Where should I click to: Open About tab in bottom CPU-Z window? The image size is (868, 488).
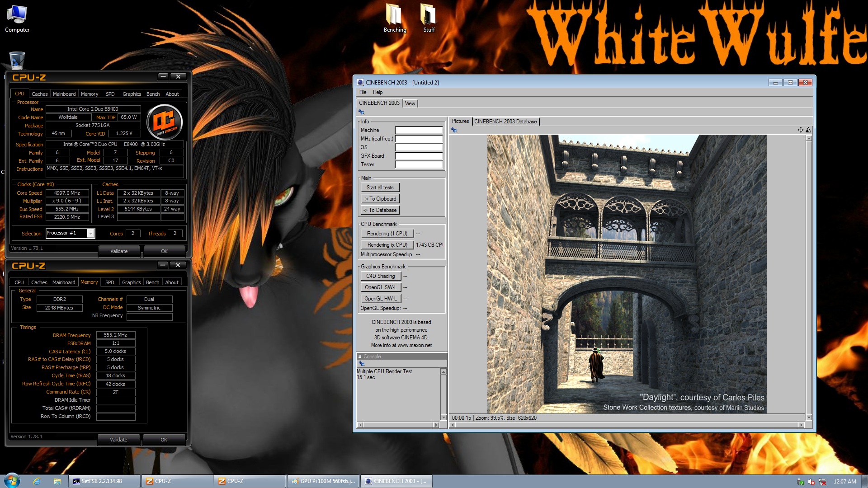(172, 282)
